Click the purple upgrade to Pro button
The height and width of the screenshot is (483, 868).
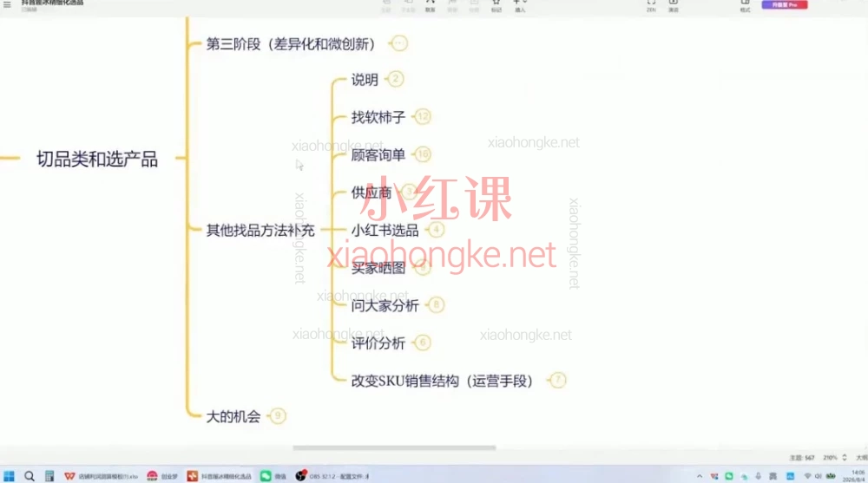pyautogui.click(x=785, y=4)
